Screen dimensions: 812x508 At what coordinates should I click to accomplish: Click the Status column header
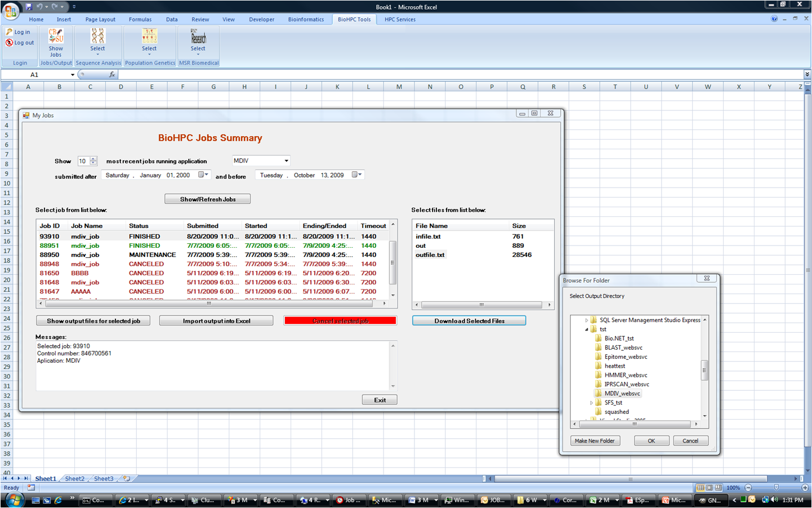155,226
